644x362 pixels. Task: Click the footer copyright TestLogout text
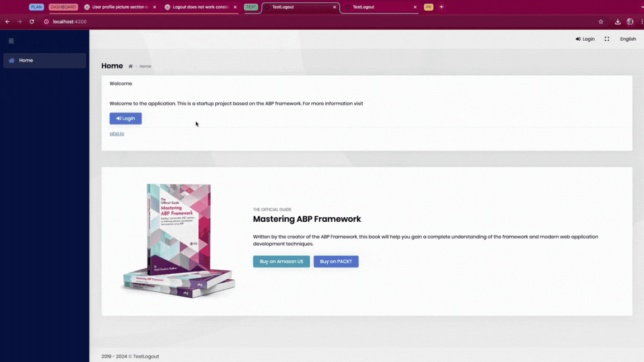[x=130, y=356]
